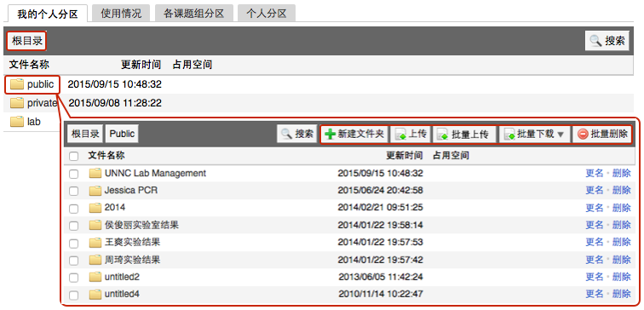Click the 批量删除 batch delete button
Viewport: 644px width, 310px height.
coord(602,134)
